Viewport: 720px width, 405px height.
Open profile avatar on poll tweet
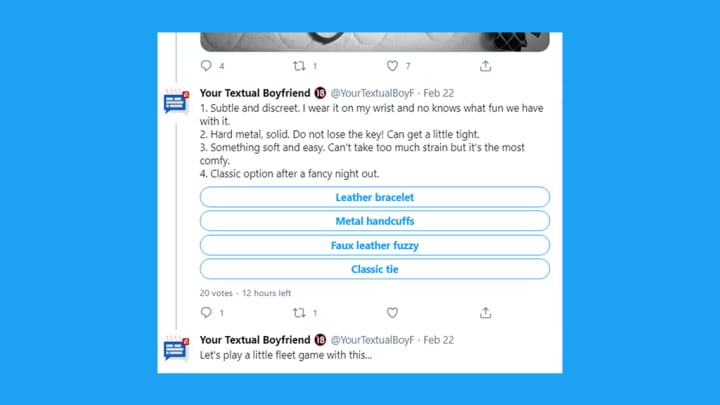tap(176, 102)
